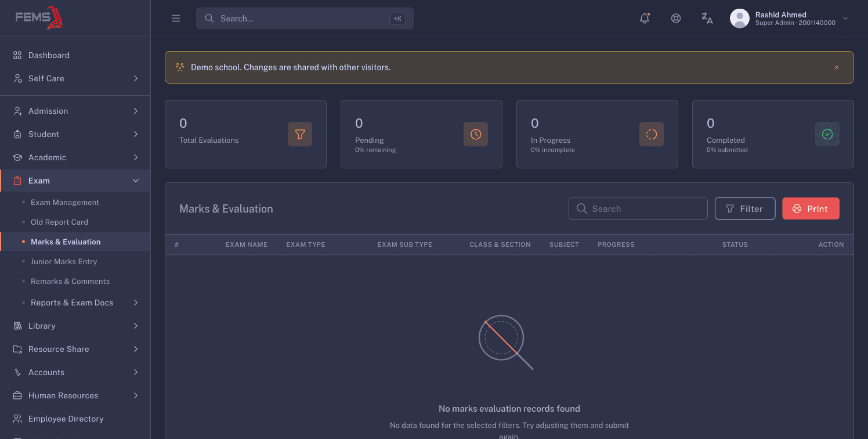This screenshot has width=868, height=439.
Task: Expand the Resource Share menu chevron
Action: 136,349
